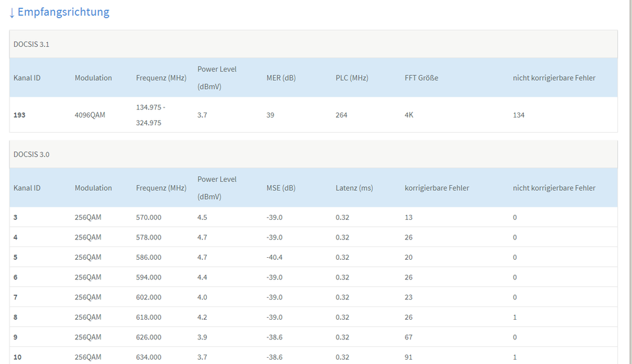The height and width of the screenshot is (364, 632).
Task: Click MER value 39
Action: click(270, 115)
